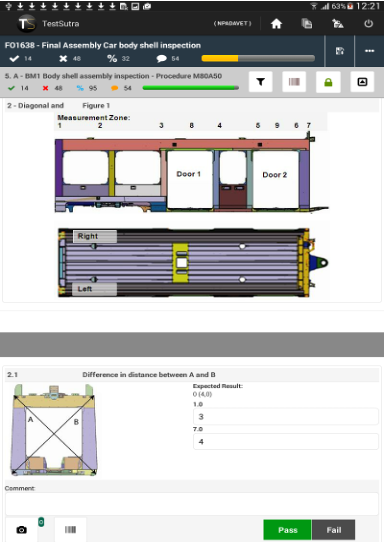
Task: Edit the 1.0 measurement field containing 3
Action: pos(285,417)
